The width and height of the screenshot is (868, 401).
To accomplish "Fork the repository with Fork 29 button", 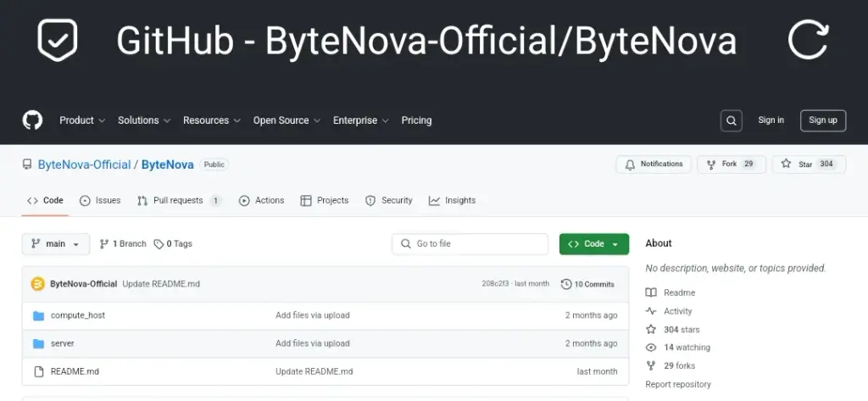I will 732,164.
